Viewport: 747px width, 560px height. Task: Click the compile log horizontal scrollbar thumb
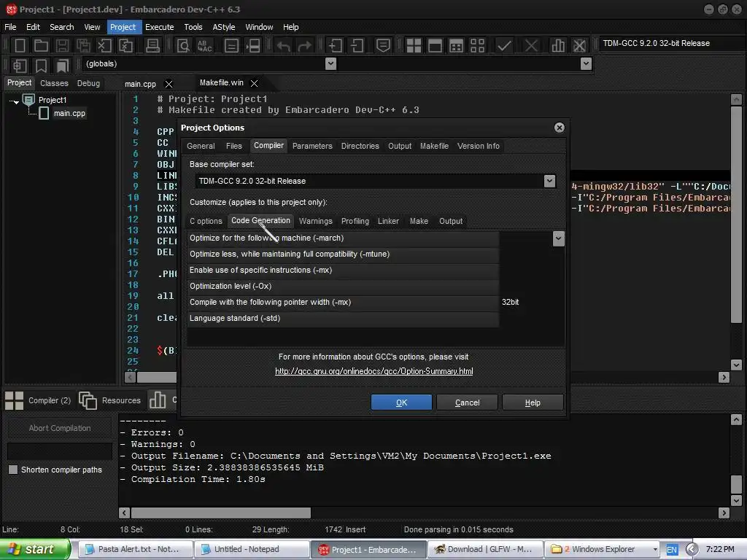221,513
